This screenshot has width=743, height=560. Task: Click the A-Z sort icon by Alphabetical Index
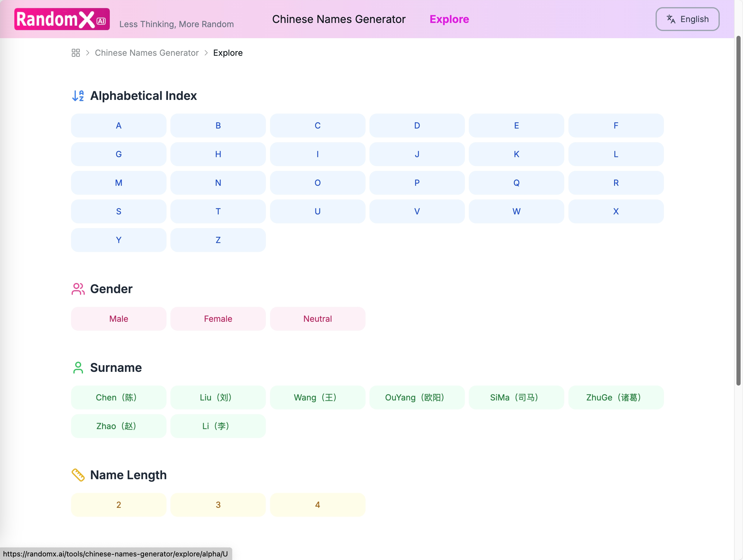[x=78, y=96]
